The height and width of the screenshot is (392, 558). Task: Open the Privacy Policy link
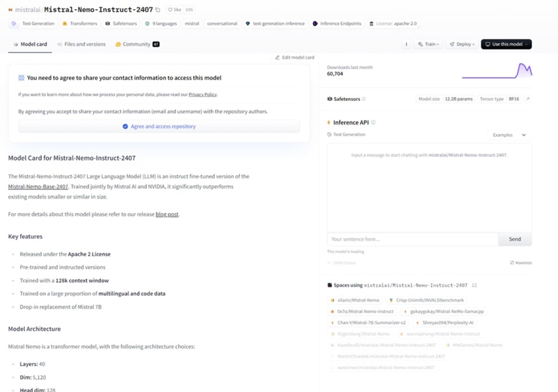point(203,95)
